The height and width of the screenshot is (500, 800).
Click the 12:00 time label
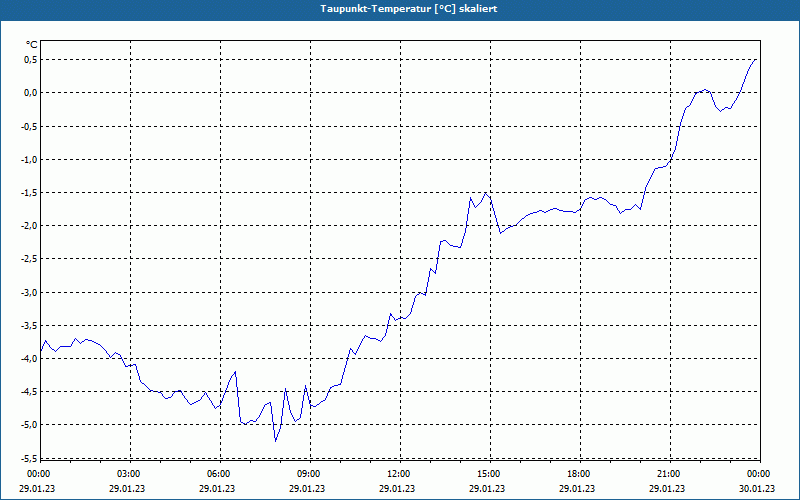(x=398, y=474)
